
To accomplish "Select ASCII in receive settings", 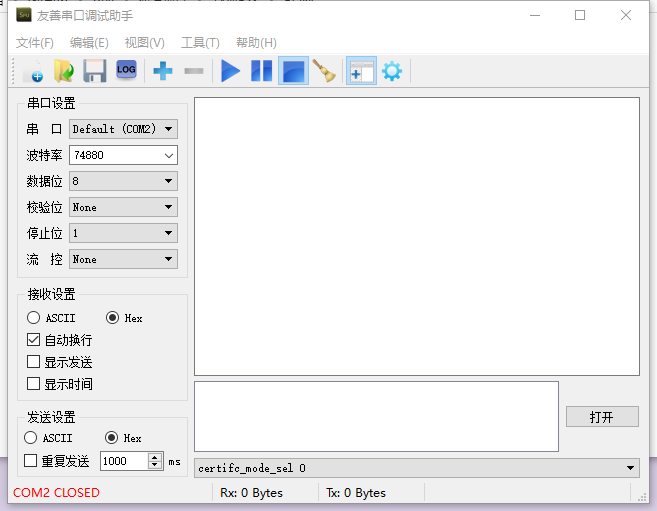I will 34,318.
